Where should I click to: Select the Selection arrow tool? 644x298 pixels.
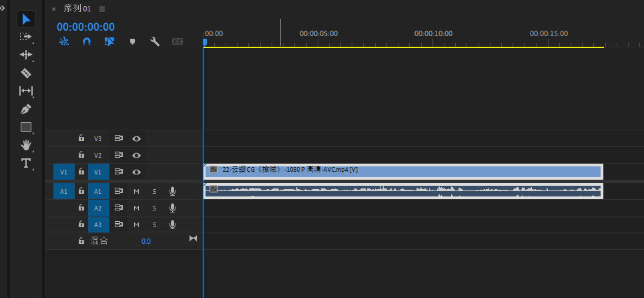(26, 19)
